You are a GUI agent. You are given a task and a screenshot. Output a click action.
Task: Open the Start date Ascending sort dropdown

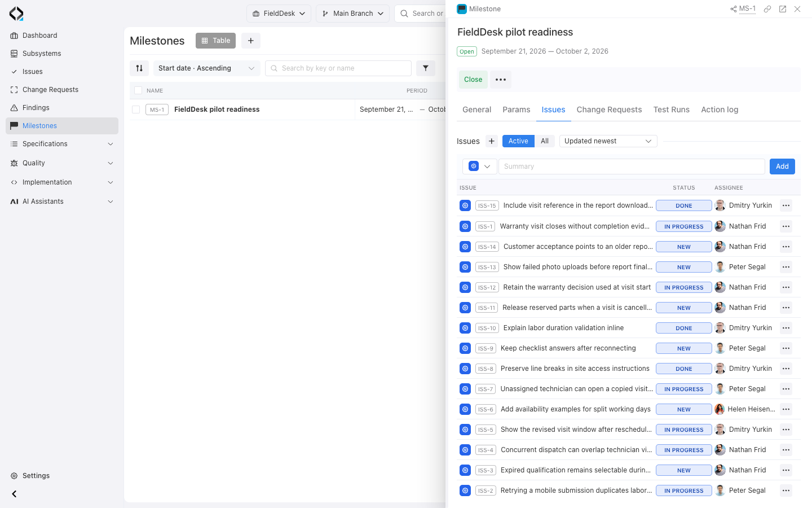(207, 68)
